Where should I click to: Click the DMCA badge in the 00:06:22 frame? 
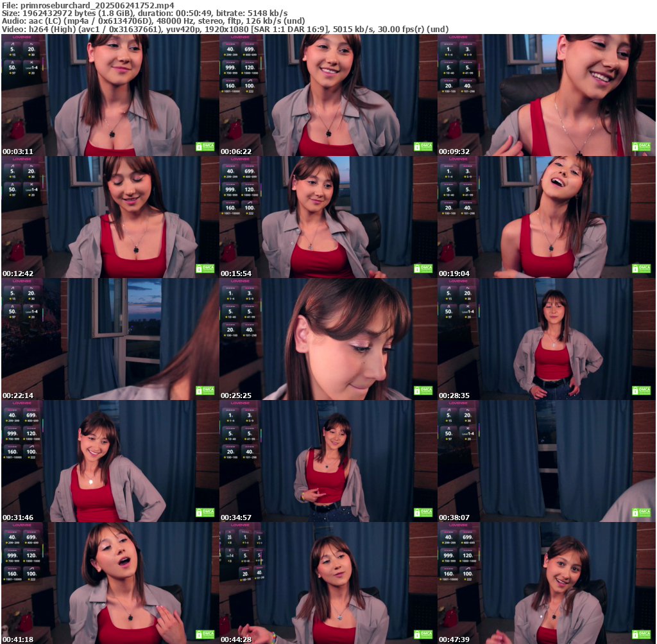(x=423, y=146)
